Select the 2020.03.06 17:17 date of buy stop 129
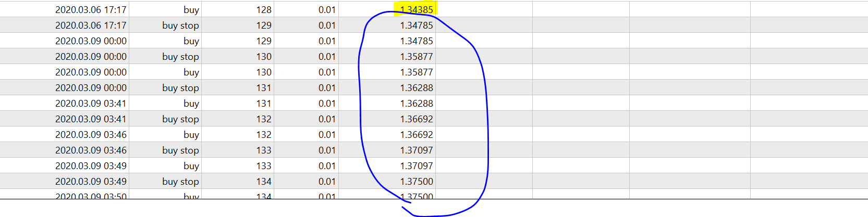 coord(91,25)
